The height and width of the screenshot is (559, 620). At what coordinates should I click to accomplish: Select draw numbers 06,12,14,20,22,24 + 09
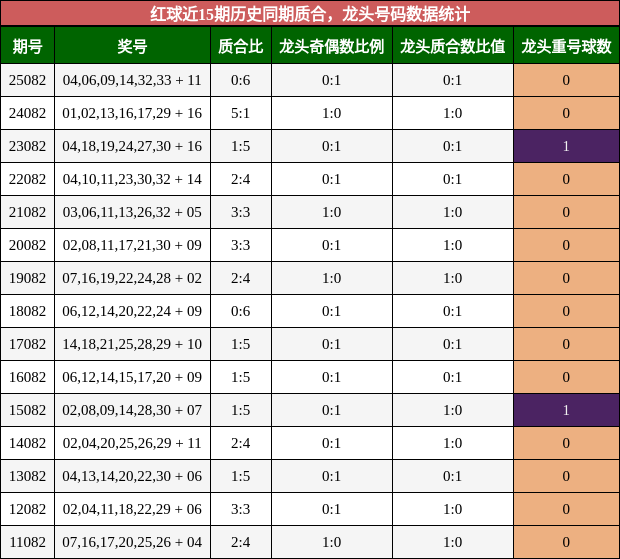[132, 311]
